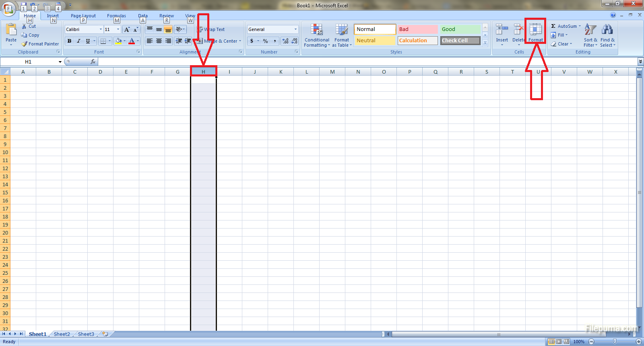The width and height of the screenshot is (644, 346).
Task: Switch to the Page Layout tab
Action: tap(83, 16)
